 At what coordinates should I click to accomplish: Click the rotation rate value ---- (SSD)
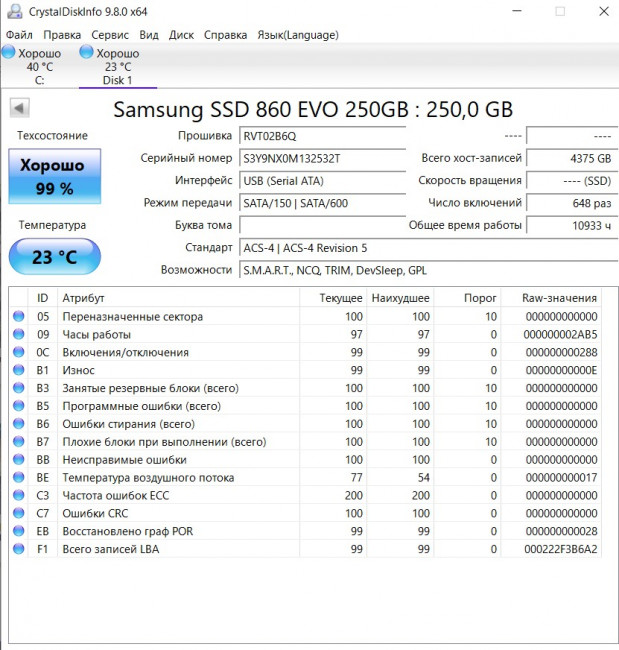[572, 181]
